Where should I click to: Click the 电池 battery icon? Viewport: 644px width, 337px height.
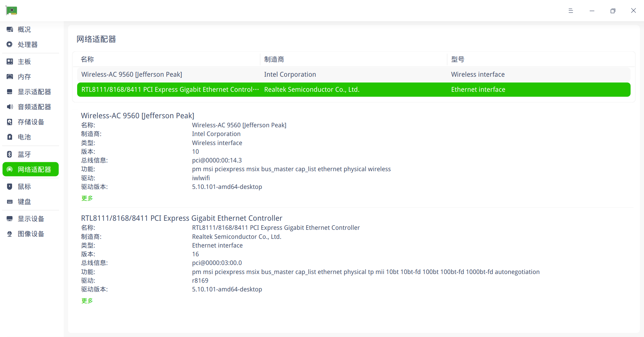coord(10,137)
